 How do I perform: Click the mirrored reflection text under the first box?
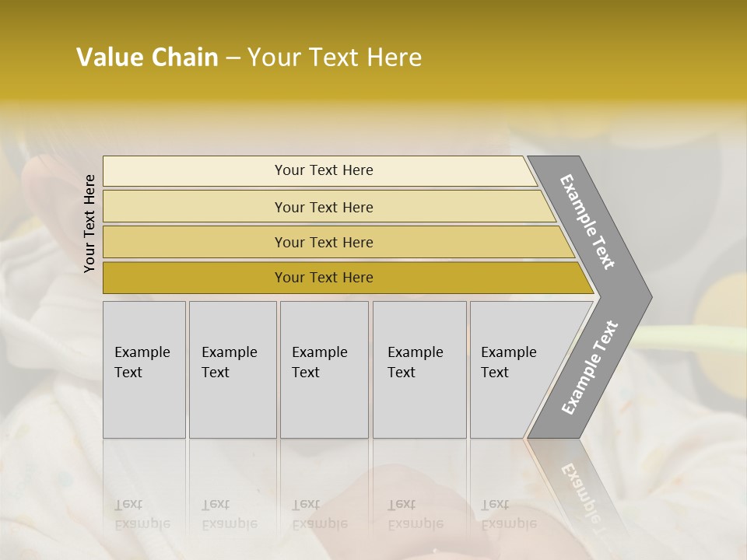[x=142, y=514]
